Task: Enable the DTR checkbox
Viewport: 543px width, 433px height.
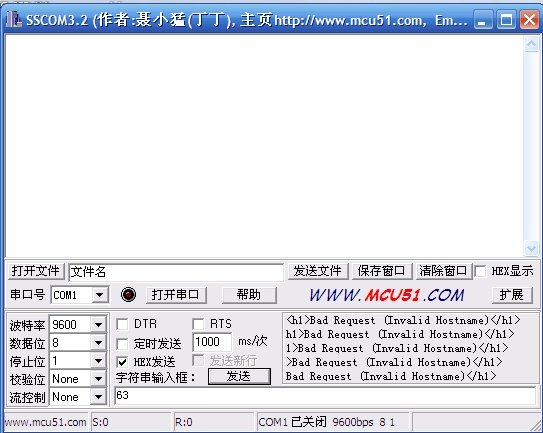Action: point(122,325)
